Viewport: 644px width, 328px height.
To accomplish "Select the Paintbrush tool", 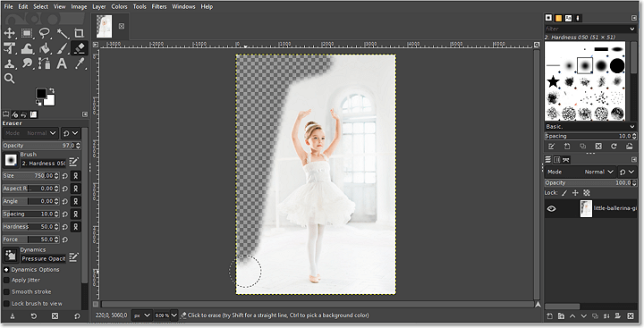I will coord(62,48).
